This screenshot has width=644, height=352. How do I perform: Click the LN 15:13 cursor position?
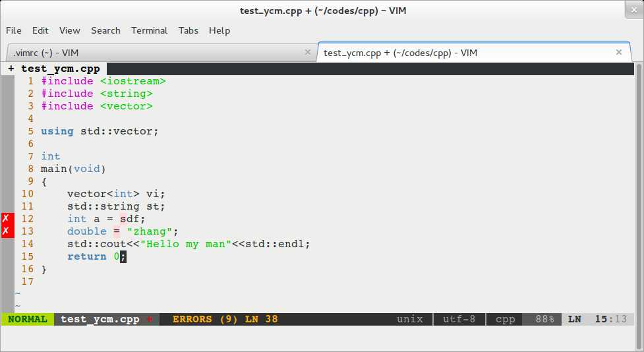point(598,319)
